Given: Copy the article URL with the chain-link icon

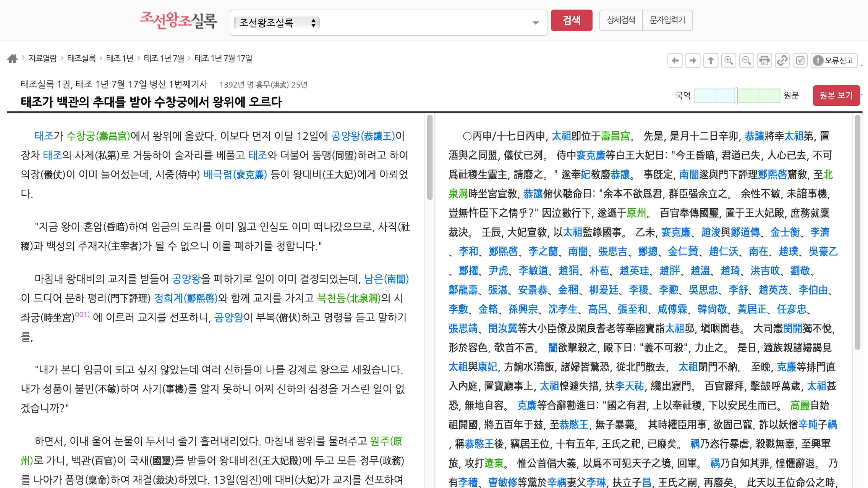Looking at the screenshot, I should click(x=782, y=61).
